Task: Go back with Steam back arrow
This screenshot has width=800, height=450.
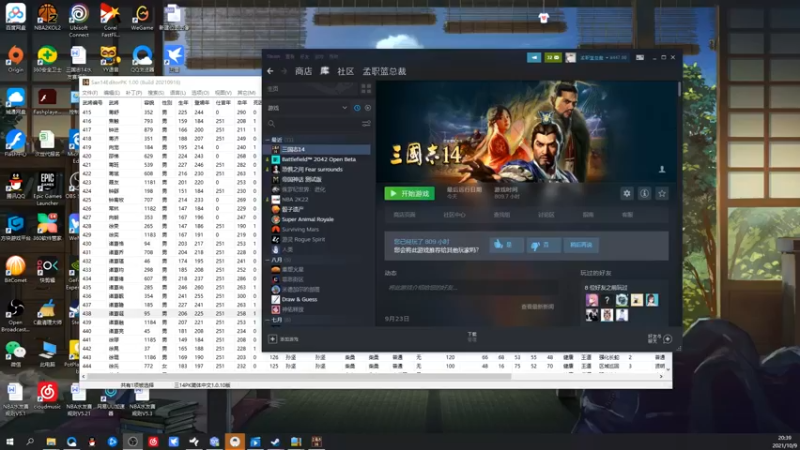Action: point(270,71)
